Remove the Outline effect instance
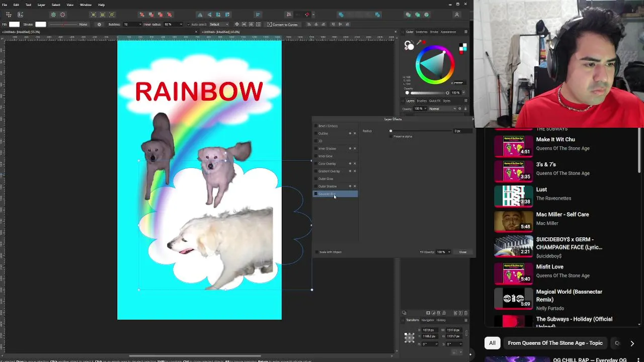Image resolution: width=644 pixels, height=362 pixels. (355, 133)
